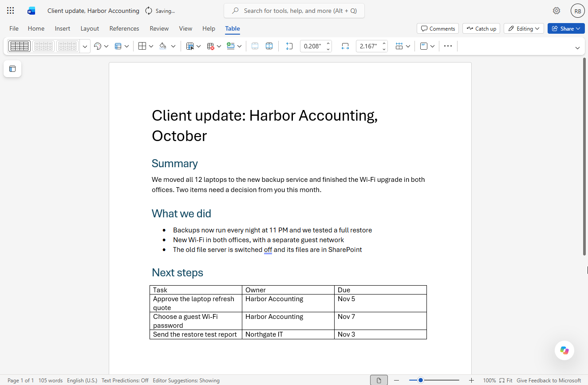Click the Word app icon
Viewport: 588px width, 385px height.
tap(31, 11)
